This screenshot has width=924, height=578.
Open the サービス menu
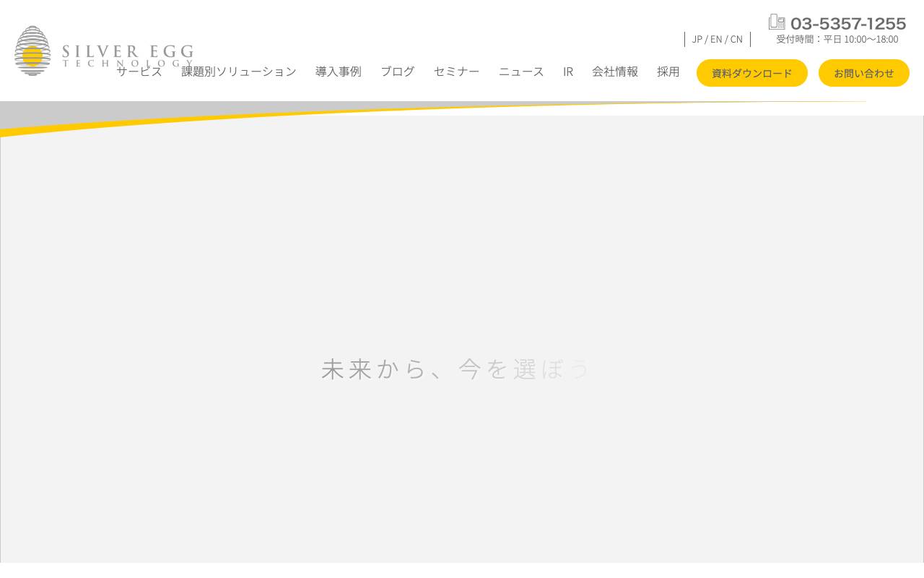(x=139, y=71)
